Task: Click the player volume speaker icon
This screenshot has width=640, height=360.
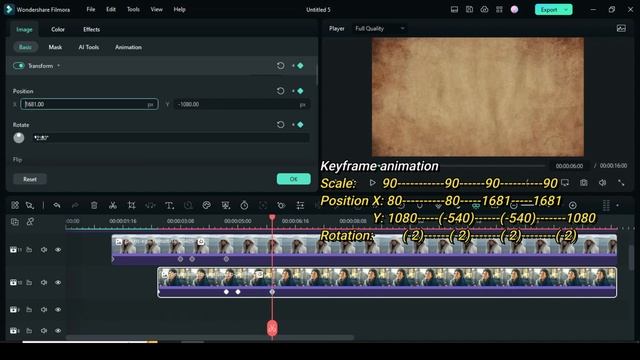Action: (x=602, y=183)
